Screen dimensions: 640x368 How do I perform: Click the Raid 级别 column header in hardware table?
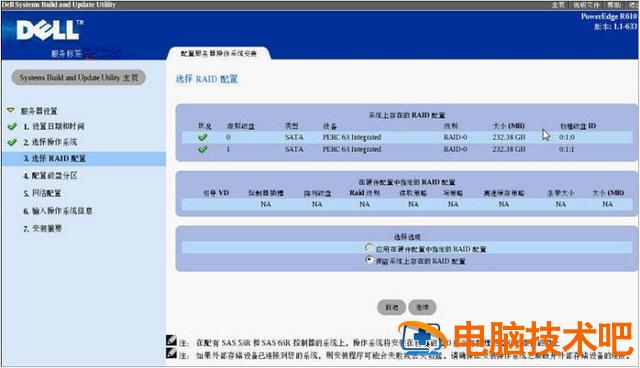(364, 193)
